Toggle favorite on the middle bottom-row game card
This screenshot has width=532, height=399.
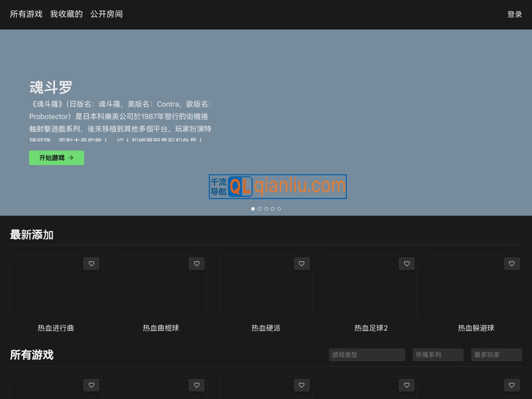(x=302, y=385)
